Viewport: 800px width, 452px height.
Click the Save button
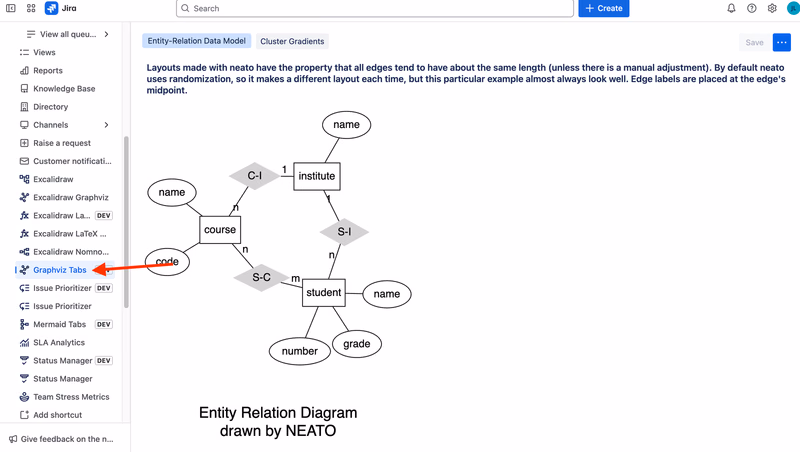click(x=755, y=42)
